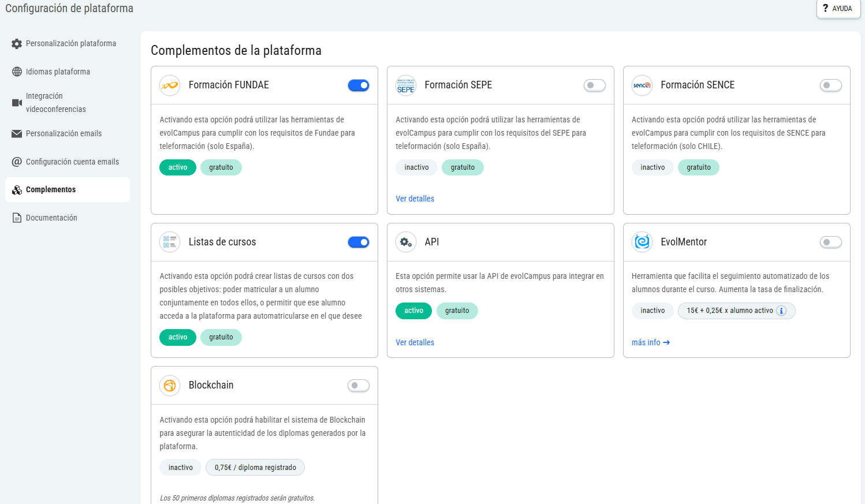Click the 'Complementos de la plataforma' heading
The width and height of the screenshot is (865, 504).
pos(236,50)
